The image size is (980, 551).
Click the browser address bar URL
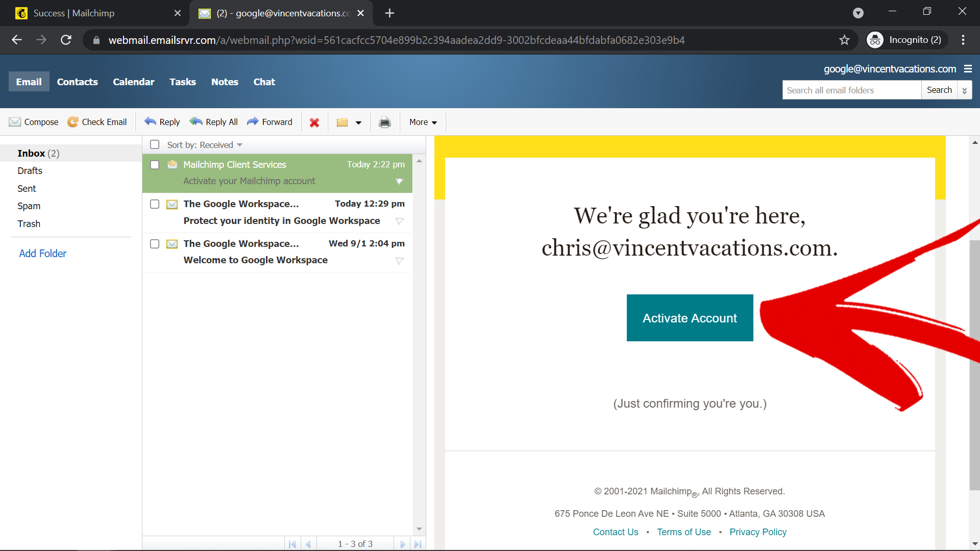tap(396, 40)
